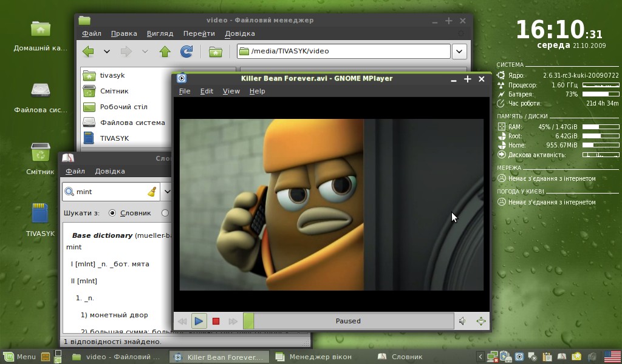Click Play in GNOME MPlayer
This screenshot has height=364, width=622.
pos(199,321)
